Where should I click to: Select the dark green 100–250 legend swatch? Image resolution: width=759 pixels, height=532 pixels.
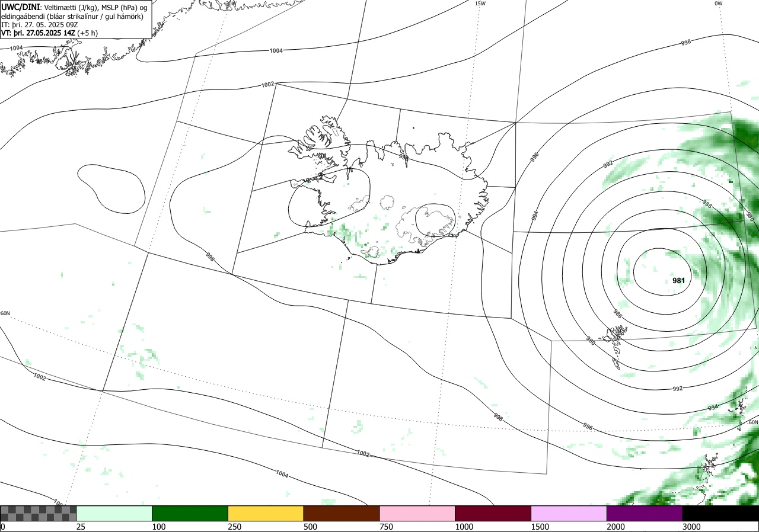click(190, 513)
